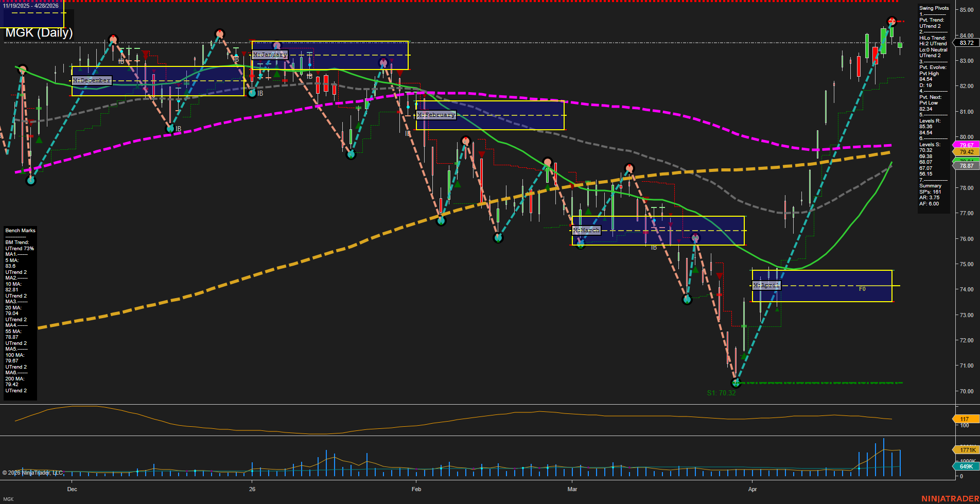The height and width of the screenshot is (504, 980).
Task: Click the swing low pivot marker at 70.32
Action: click(x=736, y=383)
